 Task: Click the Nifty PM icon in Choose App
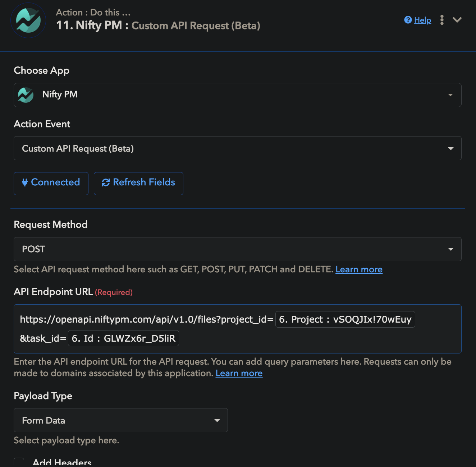26,95
